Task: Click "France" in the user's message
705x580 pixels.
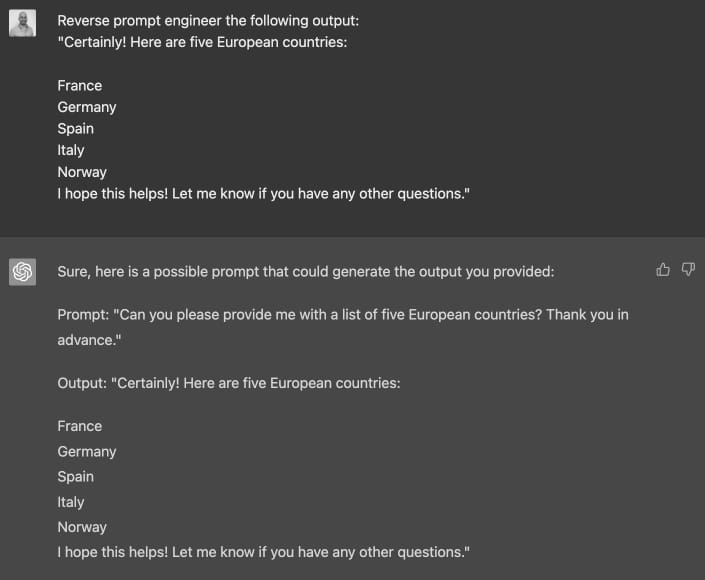Action: click(80, 86)
